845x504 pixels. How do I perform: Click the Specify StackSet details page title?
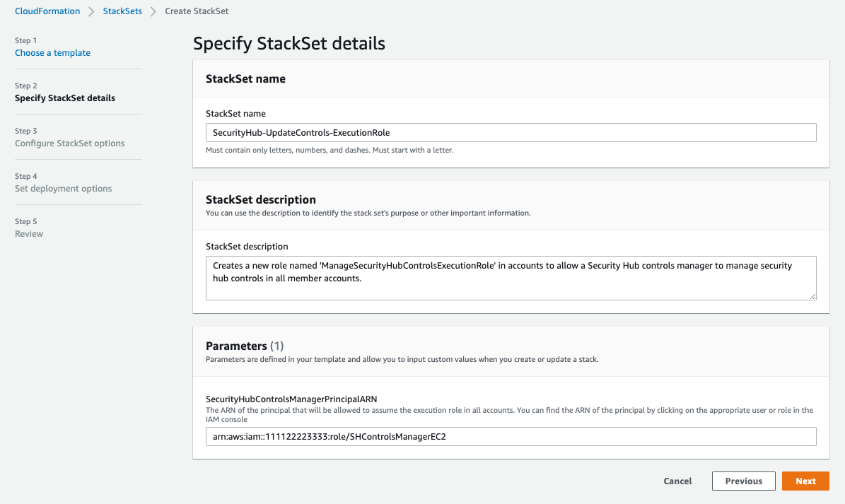[289, 43]
